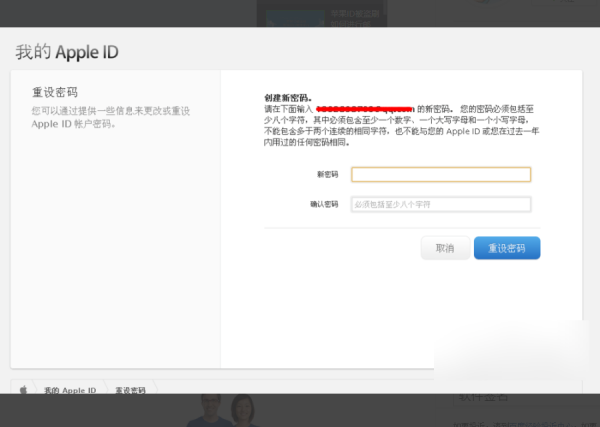Select the 我的 Apple ID page title
This screenshot has height=427, width=600.
pos(67,52)
